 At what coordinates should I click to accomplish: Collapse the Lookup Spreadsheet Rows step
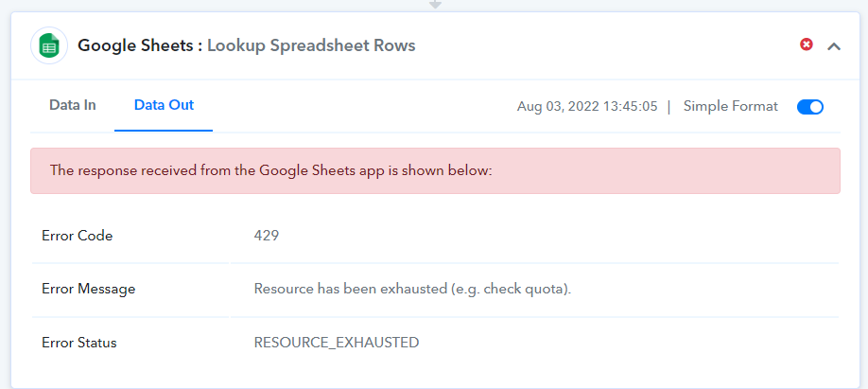click(834, 46)
